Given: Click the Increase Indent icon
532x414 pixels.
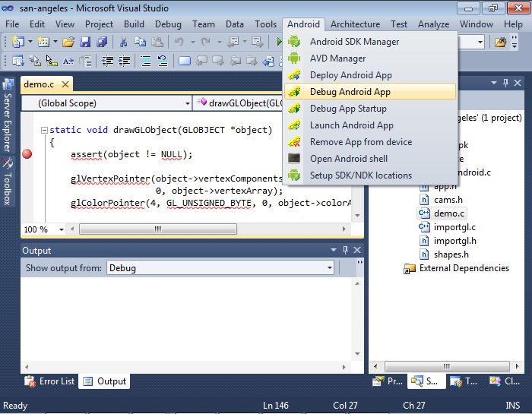Looking at the screenshot, I should point(124,61).
